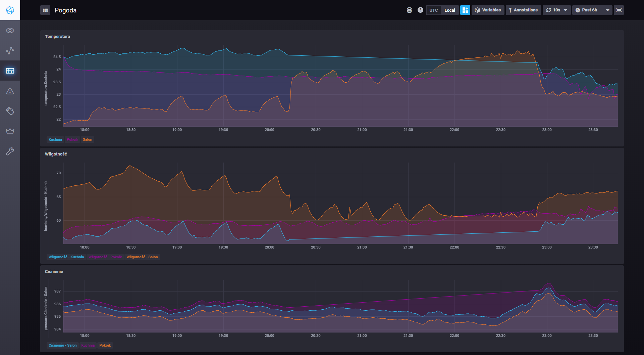Click the database sources icon
The image size is (644, 355).
[409, 10]
